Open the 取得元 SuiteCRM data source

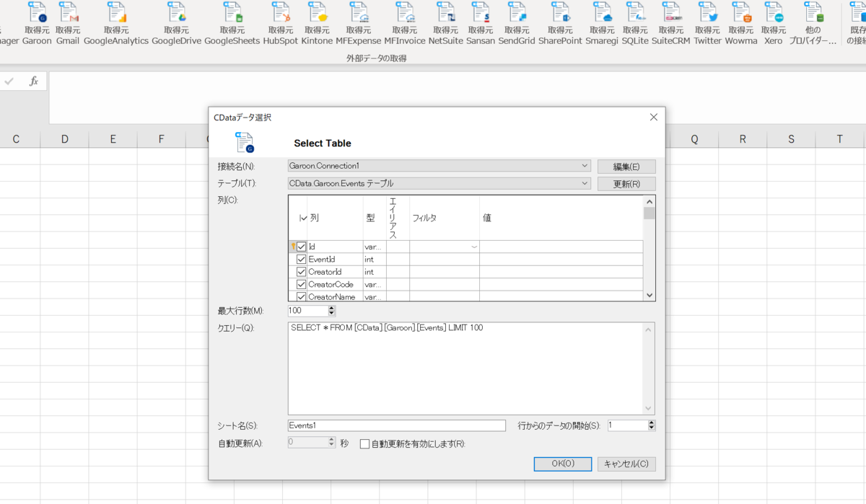[671, 24]
